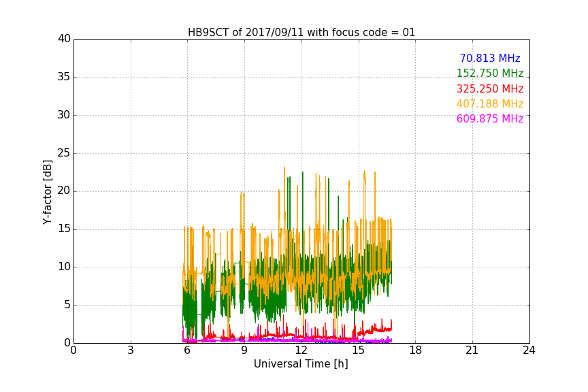Image resolution: width=588 pixels, height=392 pixels.
Task: Click the x-axis tick label 9
Action: [244, 350]
